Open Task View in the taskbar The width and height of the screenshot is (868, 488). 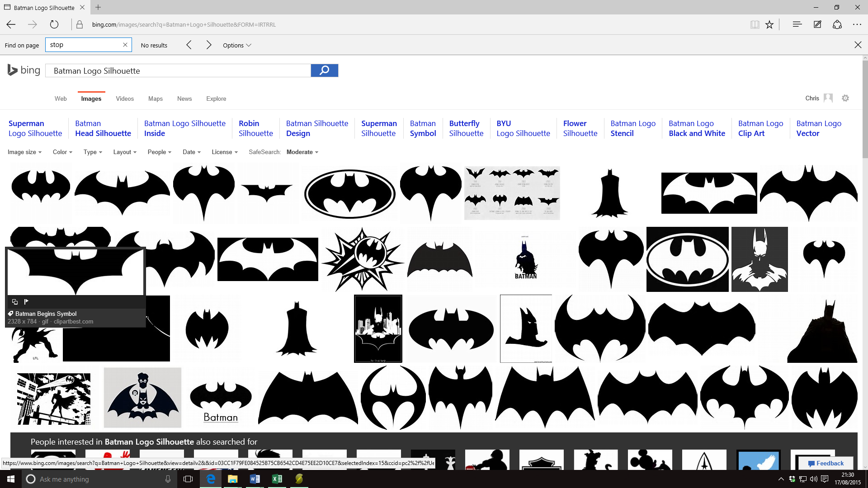[188, 479]
